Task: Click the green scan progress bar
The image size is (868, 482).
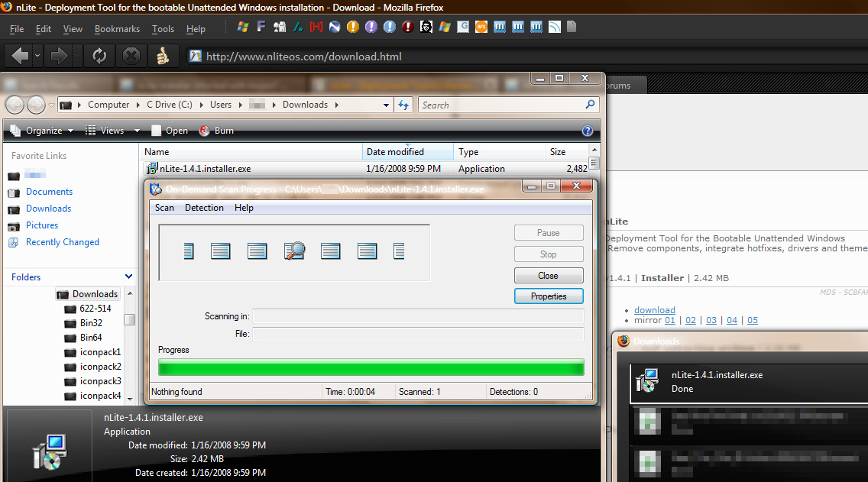Action: coord(371,367)
